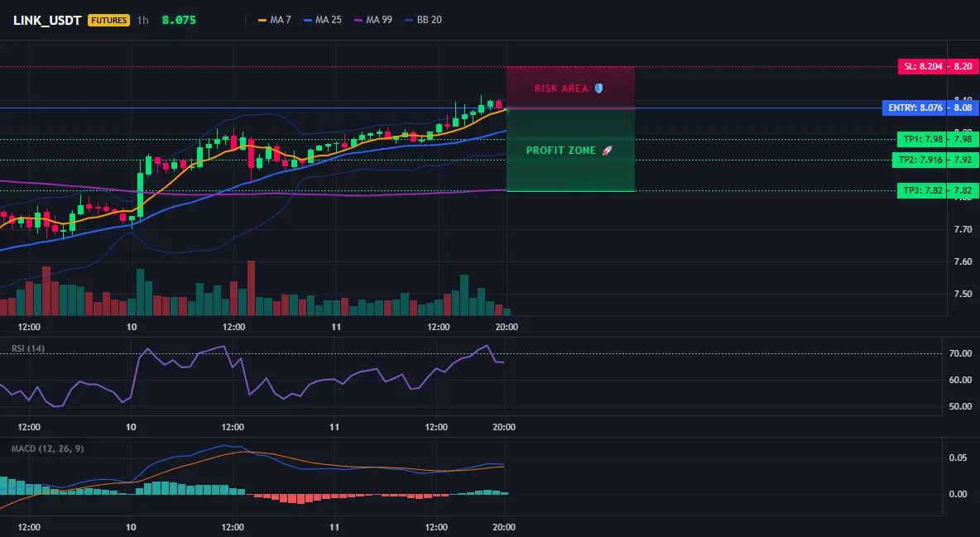Click the current price 8.075 readout
This screenshot has width=980, height=537.
click(179, 20)
